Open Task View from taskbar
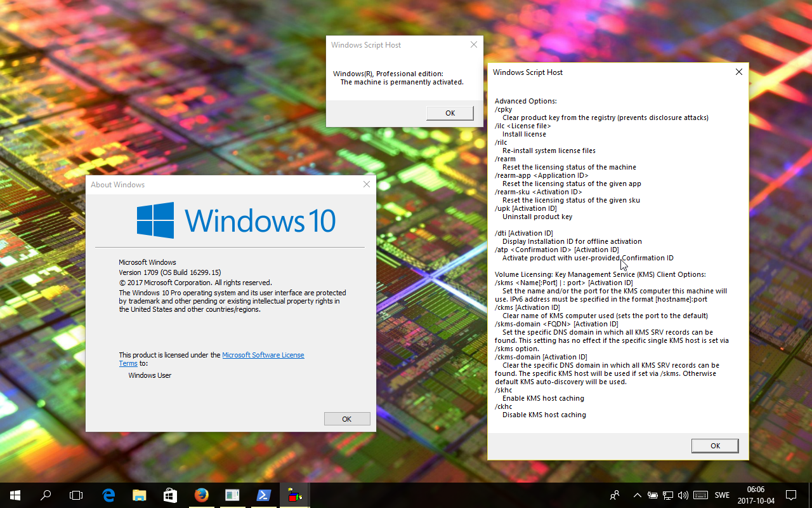 click(76, 495)
